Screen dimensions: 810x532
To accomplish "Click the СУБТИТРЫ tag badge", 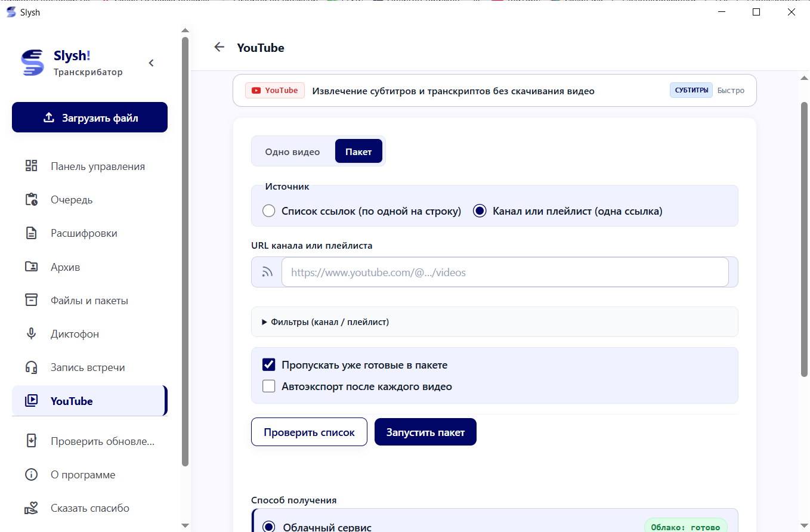I will 691,91.
